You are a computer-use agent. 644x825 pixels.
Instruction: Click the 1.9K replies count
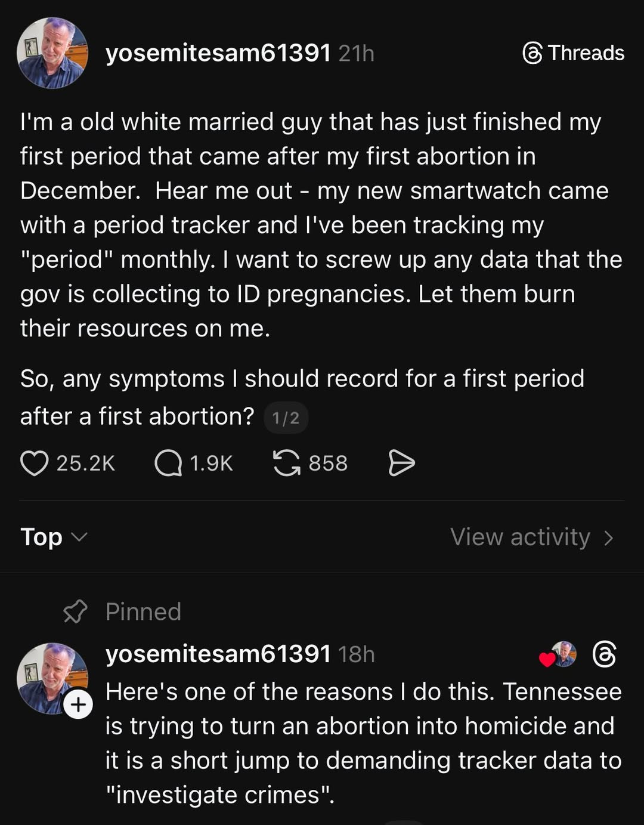[211, 463]
